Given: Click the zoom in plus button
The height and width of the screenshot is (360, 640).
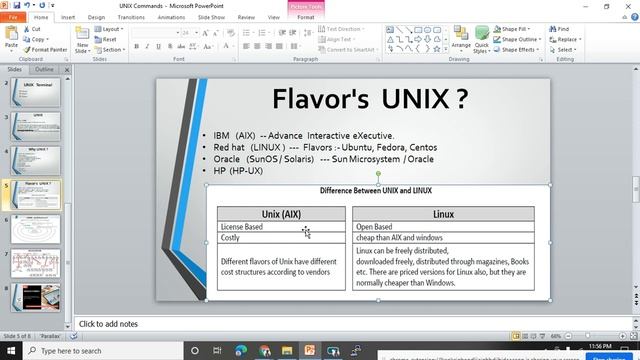Looking at the screenshot, I should point(622,336).
